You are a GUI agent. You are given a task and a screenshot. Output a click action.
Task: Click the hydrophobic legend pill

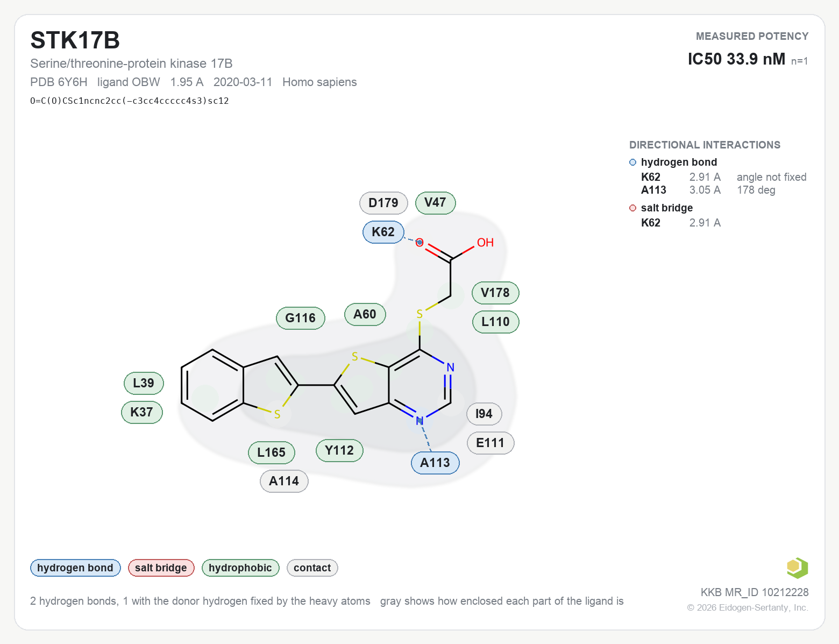coord(240,568)
